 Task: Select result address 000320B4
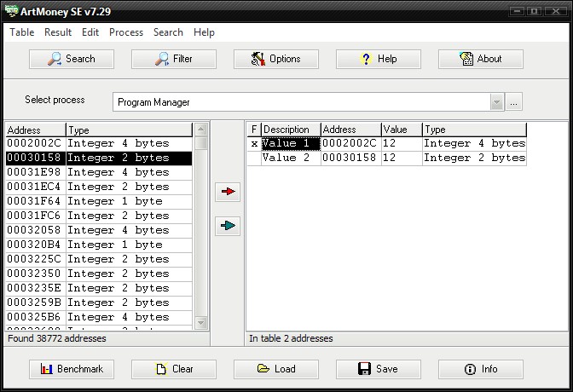34,245
